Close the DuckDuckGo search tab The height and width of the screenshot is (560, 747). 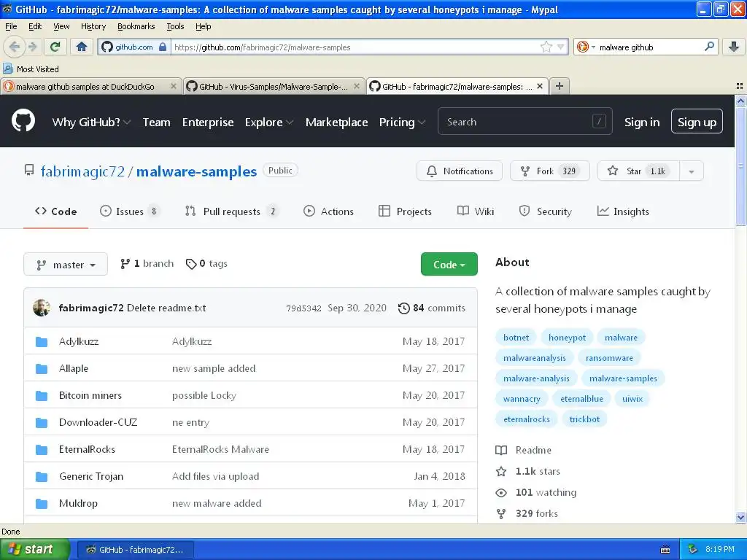pos(174,86)
